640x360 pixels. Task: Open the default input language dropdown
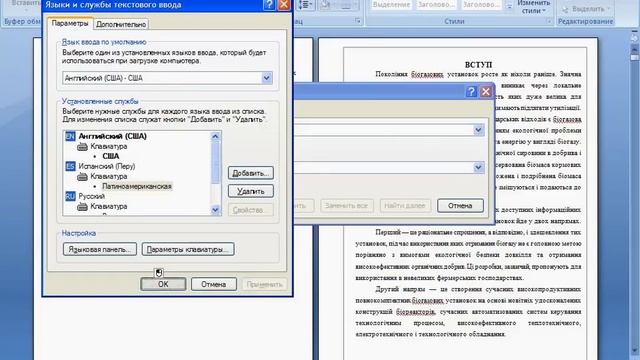(x=267, y=78)
